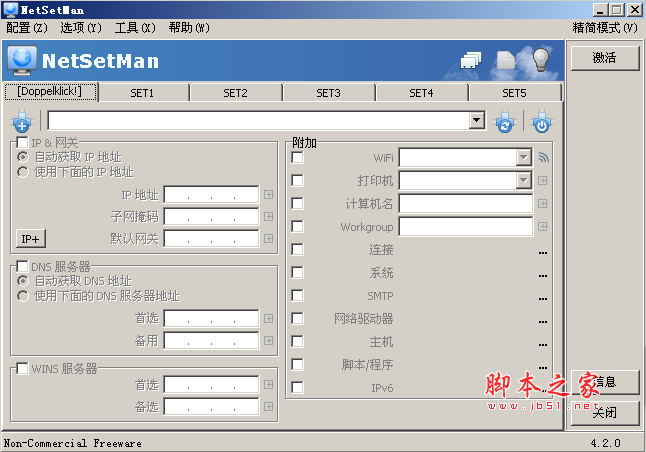The image size is (646, 452).
Task: Switch to the SET5 tab
Action: coord(514,93)
